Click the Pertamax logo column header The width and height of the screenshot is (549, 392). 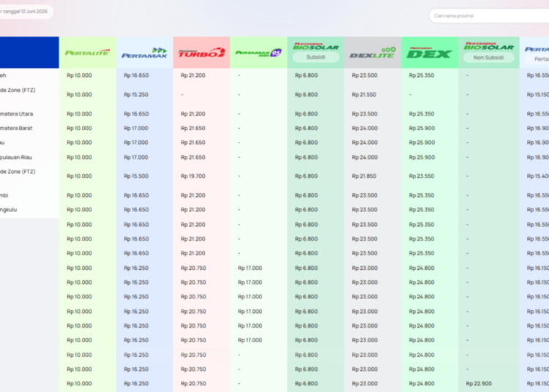click(x=144, y=53)
